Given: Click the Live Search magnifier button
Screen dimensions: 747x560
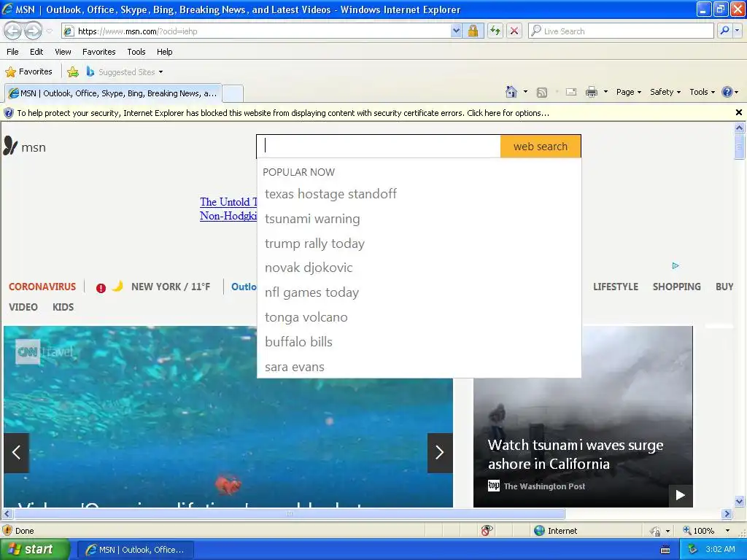Looking at the screenshot, I should 724,31.
